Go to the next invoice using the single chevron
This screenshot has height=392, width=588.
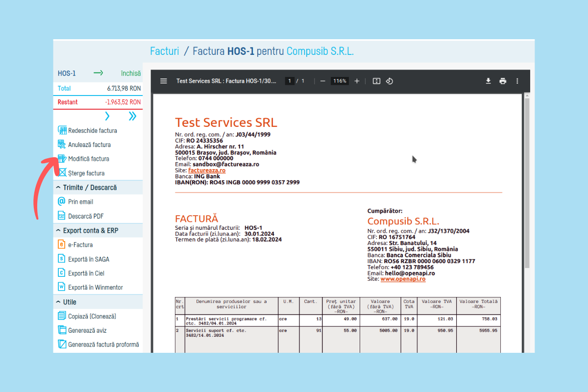pos(107,116)
